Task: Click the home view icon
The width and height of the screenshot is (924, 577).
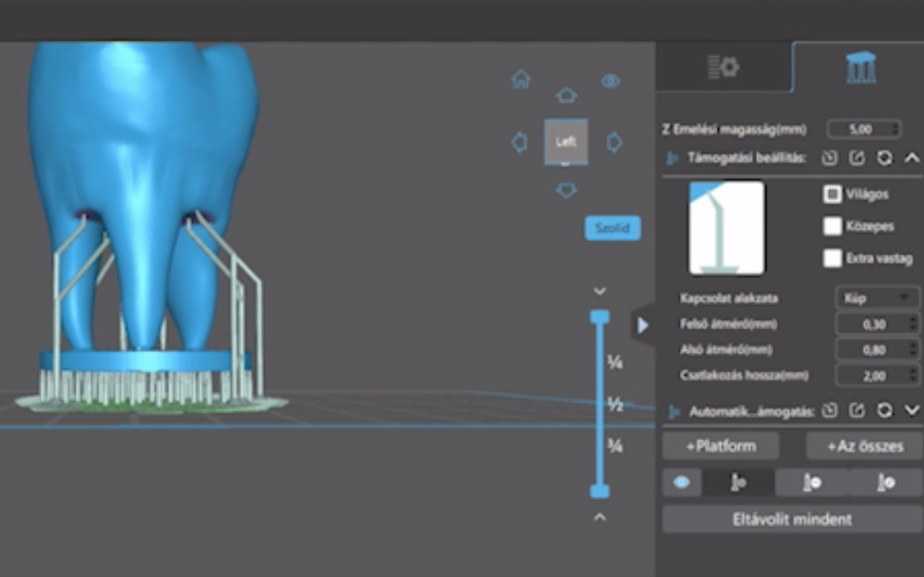Action: pos(521,80)
